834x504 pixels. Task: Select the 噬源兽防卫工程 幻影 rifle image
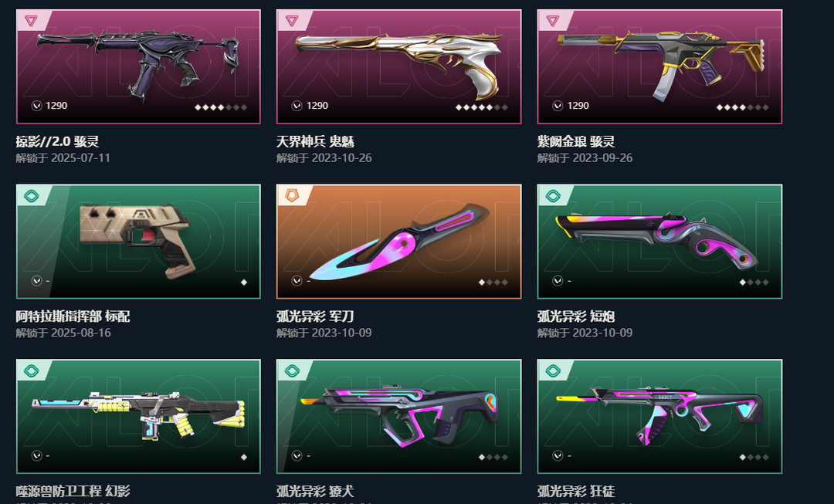(138, 414)
